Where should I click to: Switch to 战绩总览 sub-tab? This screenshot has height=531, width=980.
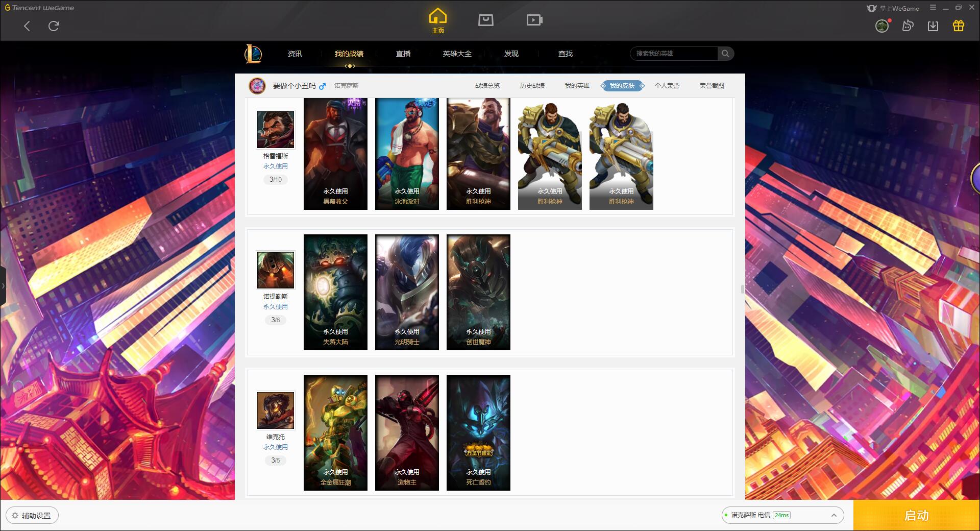(487, 86)
